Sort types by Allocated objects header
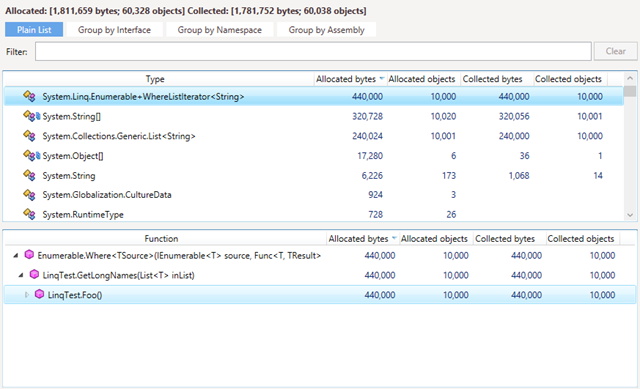Viewport: 640px width, 389px height. pos(422,79)
